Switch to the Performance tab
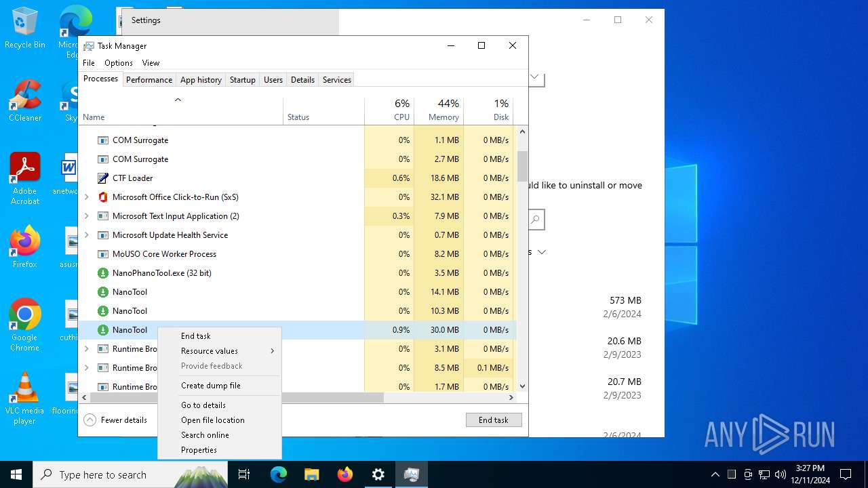Screen dimensions: 868x488 pyautogui.click(x=149, y=80)
